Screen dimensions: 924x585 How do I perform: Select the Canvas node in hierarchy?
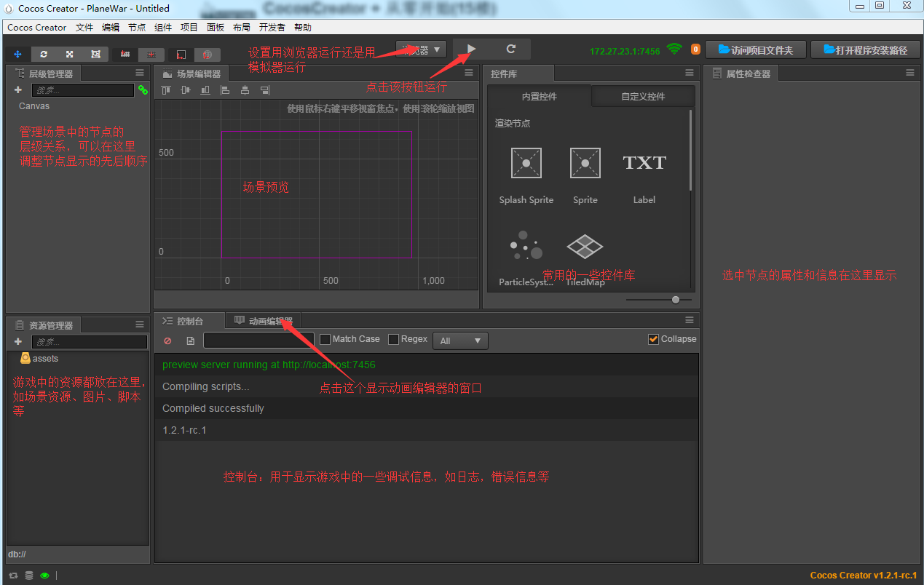click(34, 106)
